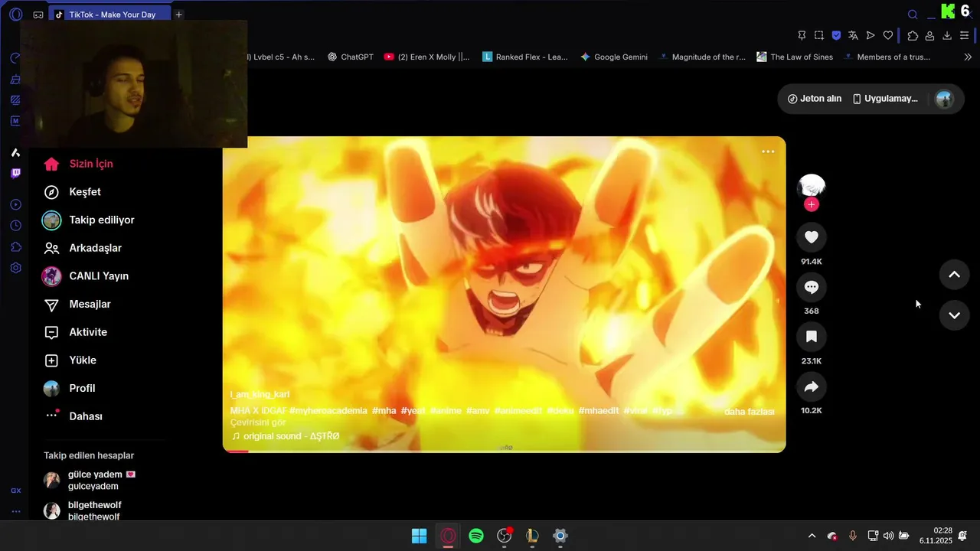Open the comments showing 368
The width and height of the screenshot is (980, 551).
pyautogui.click(x=812, y=287)
